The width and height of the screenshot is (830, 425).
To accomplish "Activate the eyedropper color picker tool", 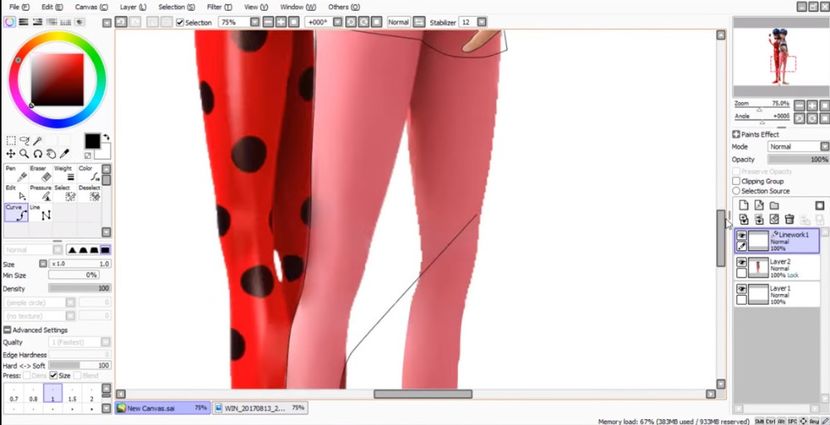I will (x=65, y=154).
